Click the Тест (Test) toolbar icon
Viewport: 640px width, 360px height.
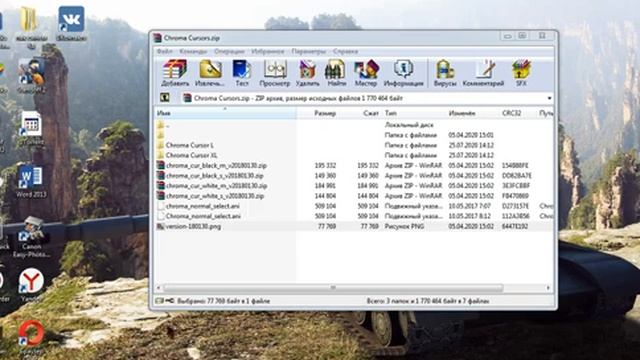(x=242, y=73)
